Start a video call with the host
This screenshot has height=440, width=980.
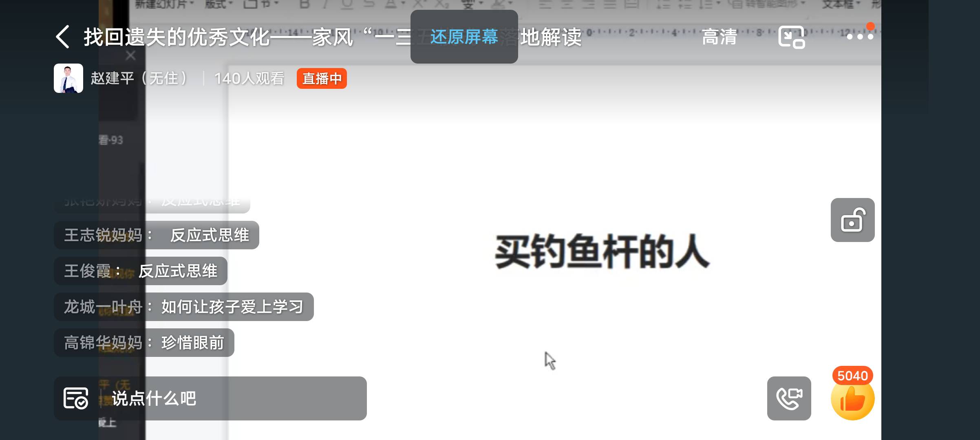790,398
